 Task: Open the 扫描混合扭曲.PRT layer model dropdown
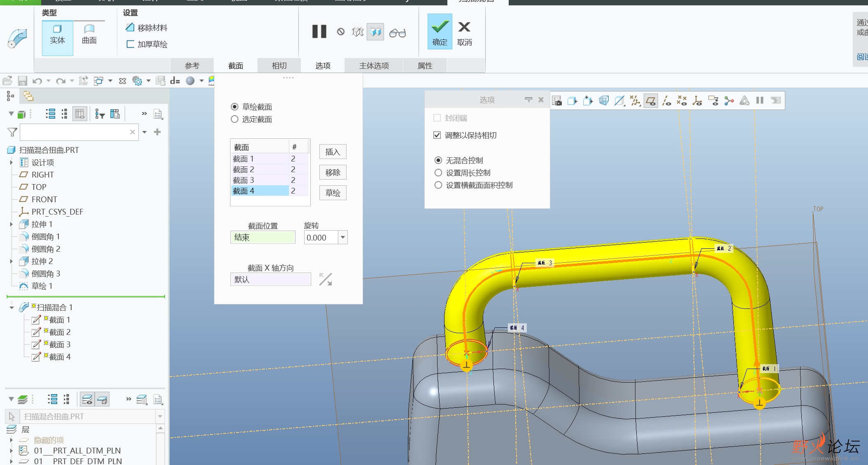coord(160,416)
